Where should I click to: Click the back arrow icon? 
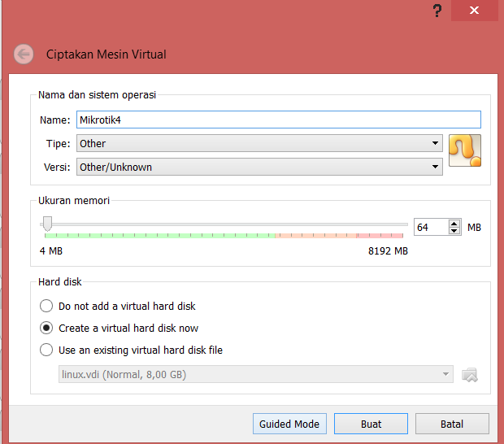tap(24, 54)
